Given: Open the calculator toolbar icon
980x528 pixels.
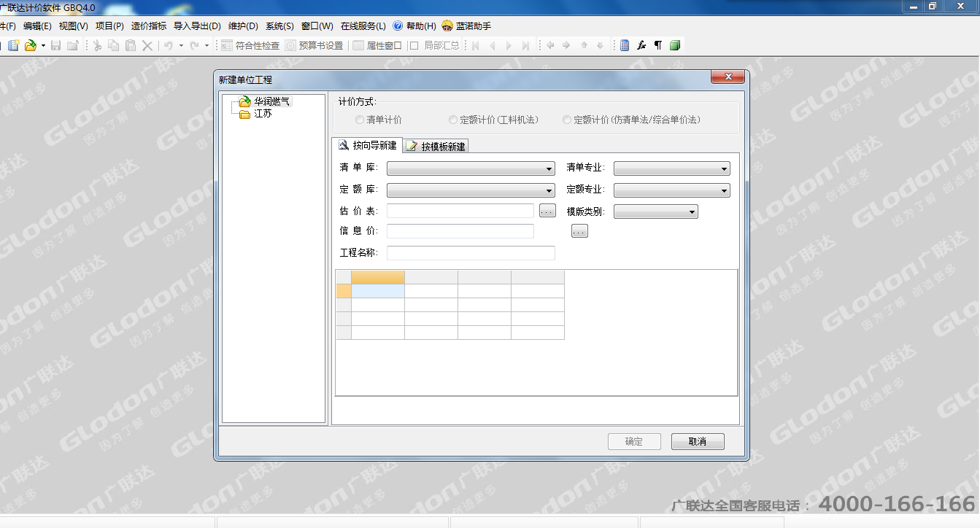Looking at the screenshot, I should (x=625, y=45).
